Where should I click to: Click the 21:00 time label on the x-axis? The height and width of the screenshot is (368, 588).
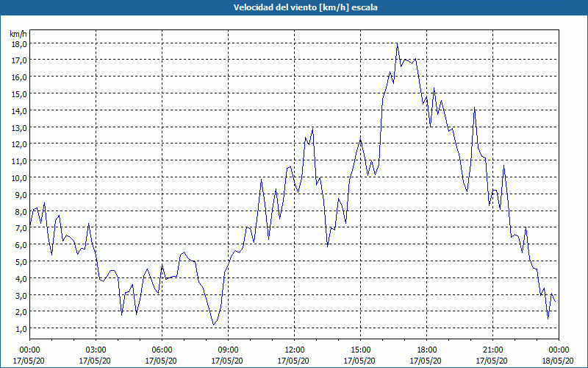point(492,350)
